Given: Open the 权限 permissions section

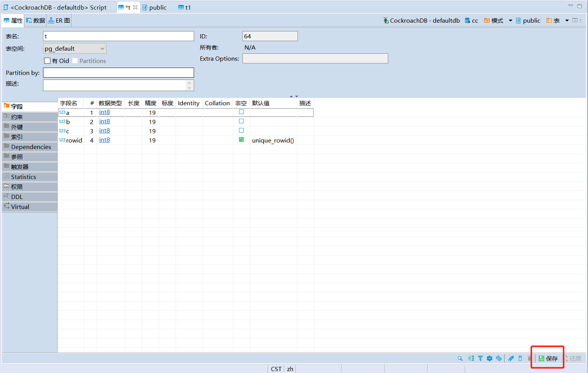Looking at the screenshot, I should point(30,187).
